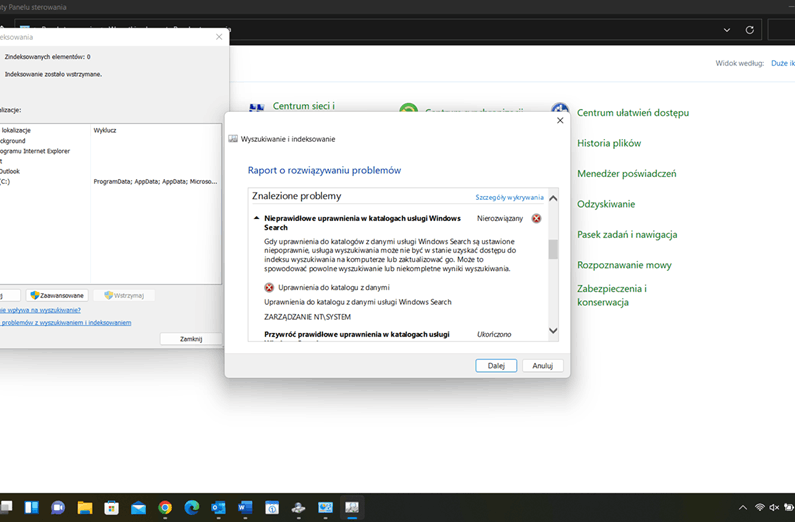
Task: Click active troubleshooter icon on taskbar
Action: (352, 507)
